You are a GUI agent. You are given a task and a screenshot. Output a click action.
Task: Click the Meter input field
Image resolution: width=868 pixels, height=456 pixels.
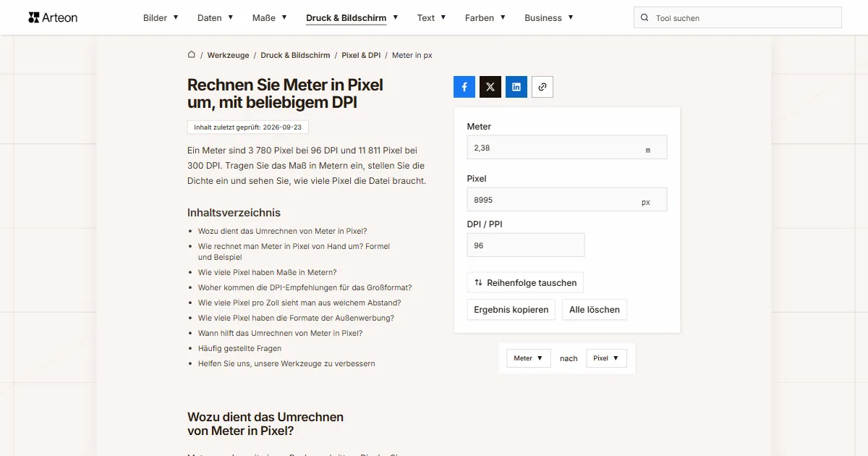click(x=567, y=148)
